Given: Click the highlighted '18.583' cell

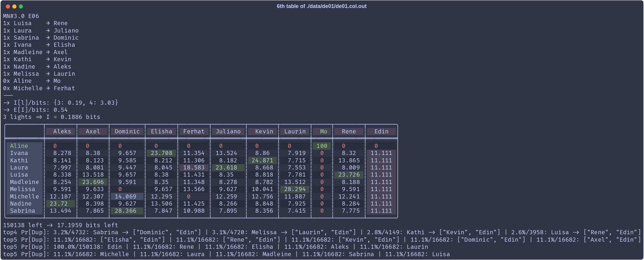Looking at the screenshot, I should (x=194, y=167).
